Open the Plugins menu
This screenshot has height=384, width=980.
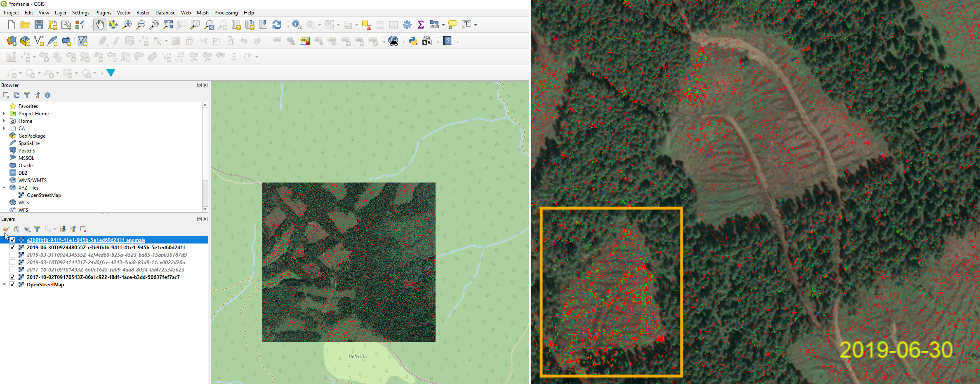click(x=103, y=13)
